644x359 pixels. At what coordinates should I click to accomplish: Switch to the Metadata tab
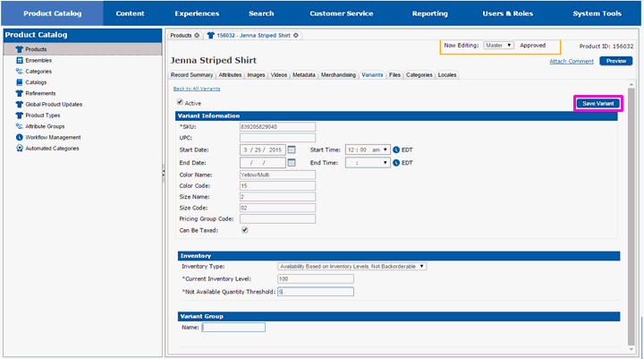[304, 75]
